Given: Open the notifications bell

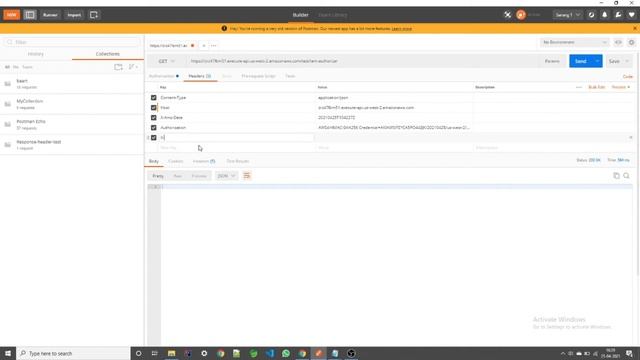Looking at the screenshot, I should (604, 15).
